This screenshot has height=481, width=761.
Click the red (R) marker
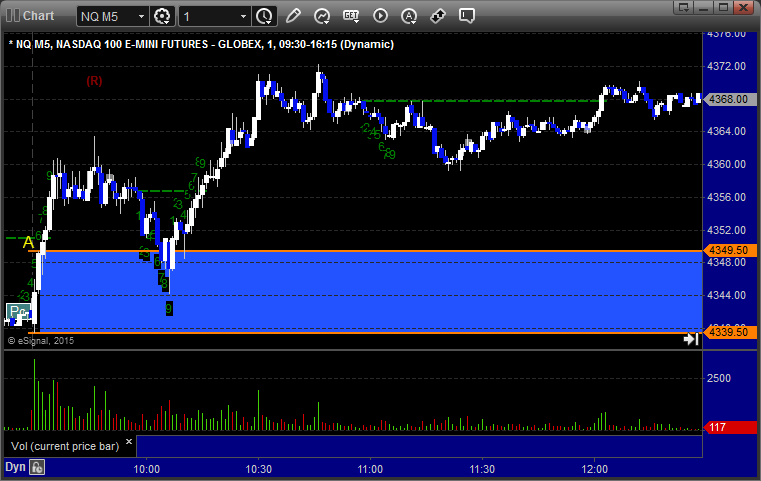pos(94,81)
